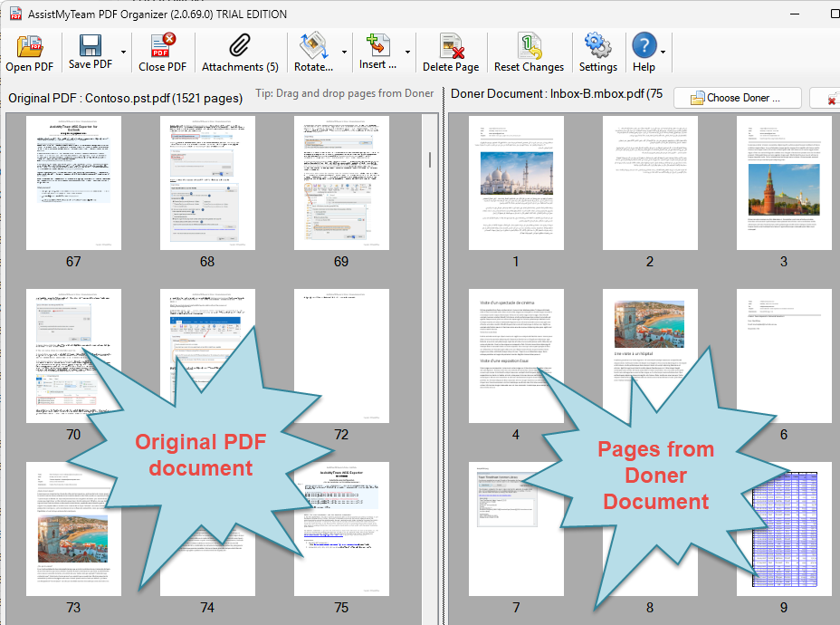This screenshot has height=625, width=840.
Task: Open the Help dropdown arrow
Action: click(x=663, y=53)
